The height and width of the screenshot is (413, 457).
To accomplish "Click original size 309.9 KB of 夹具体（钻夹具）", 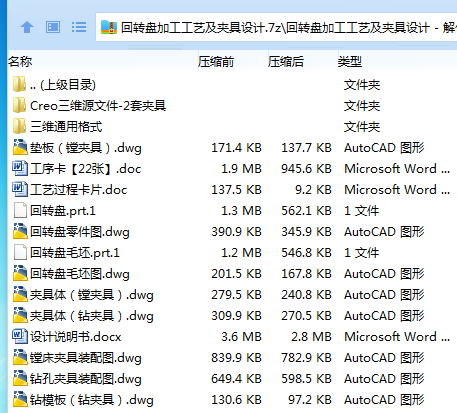I will pyautogui.click(x=236, y=316).
